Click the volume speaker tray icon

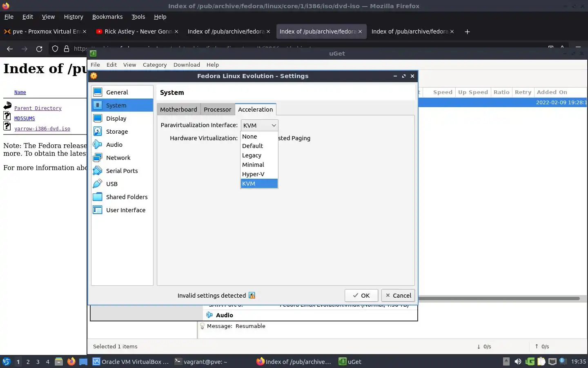pos(518,361)
